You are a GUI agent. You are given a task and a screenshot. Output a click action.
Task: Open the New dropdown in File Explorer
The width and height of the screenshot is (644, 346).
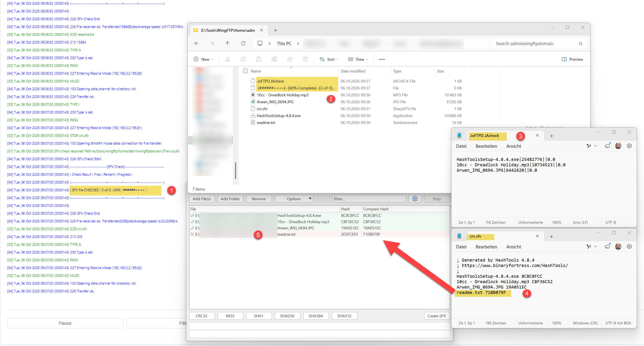click(204, 59)
